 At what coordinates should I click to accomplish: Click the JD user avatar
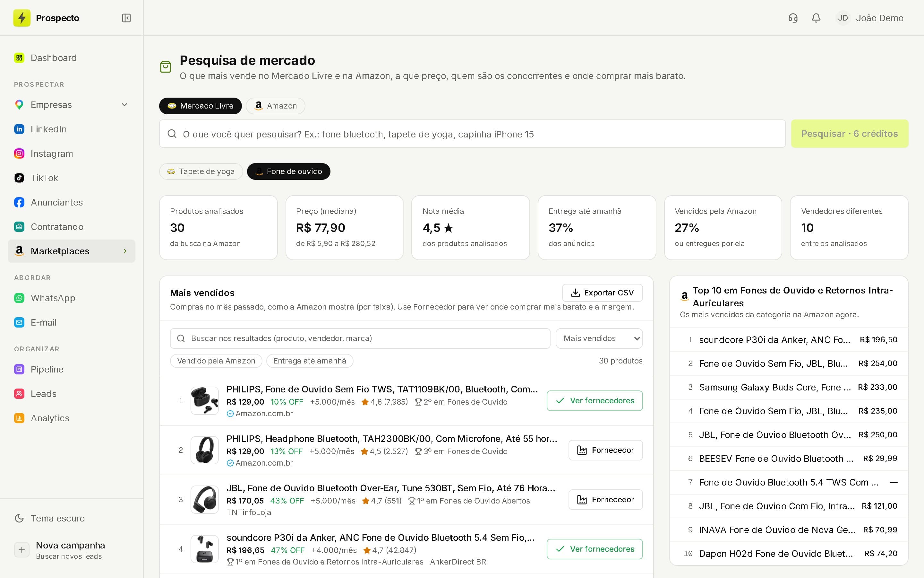[x=843, y=18]
